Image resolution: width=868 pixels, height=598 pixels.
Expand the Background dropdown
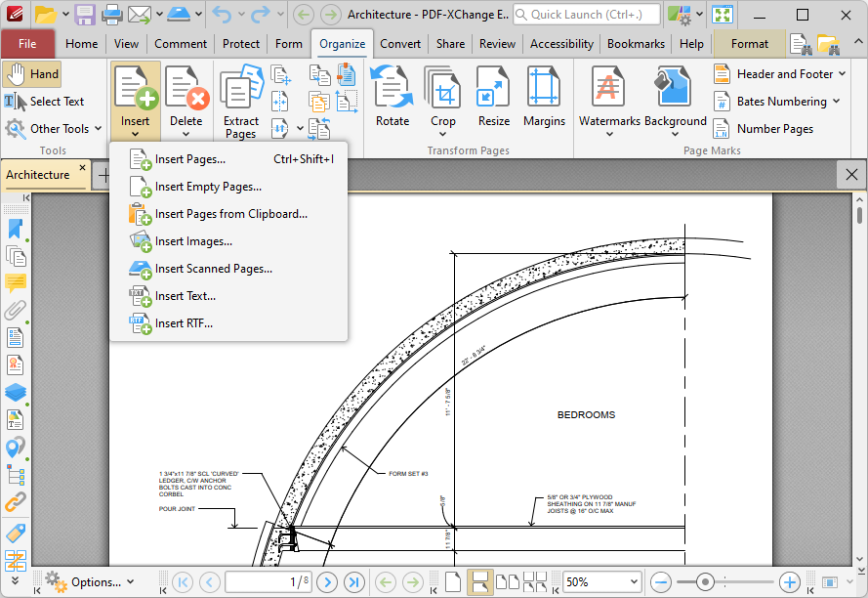(675, 134)
